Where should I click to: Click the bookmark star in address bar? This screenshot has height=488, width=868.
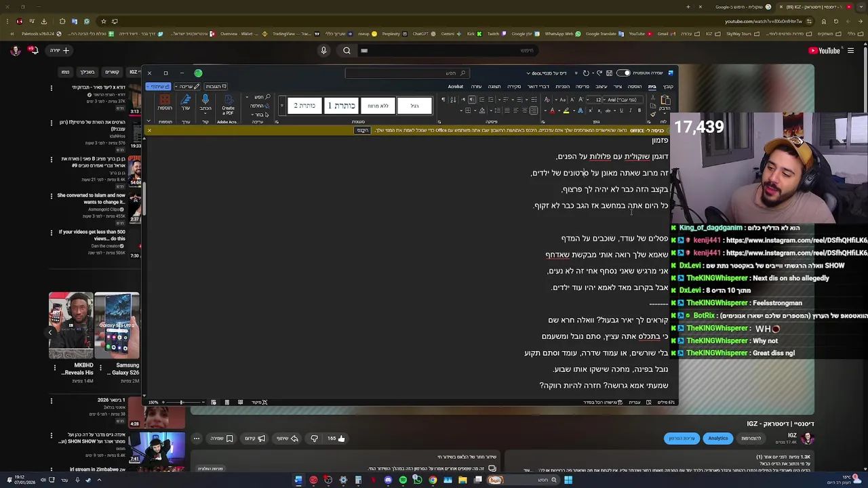click(x=104, y=21)
